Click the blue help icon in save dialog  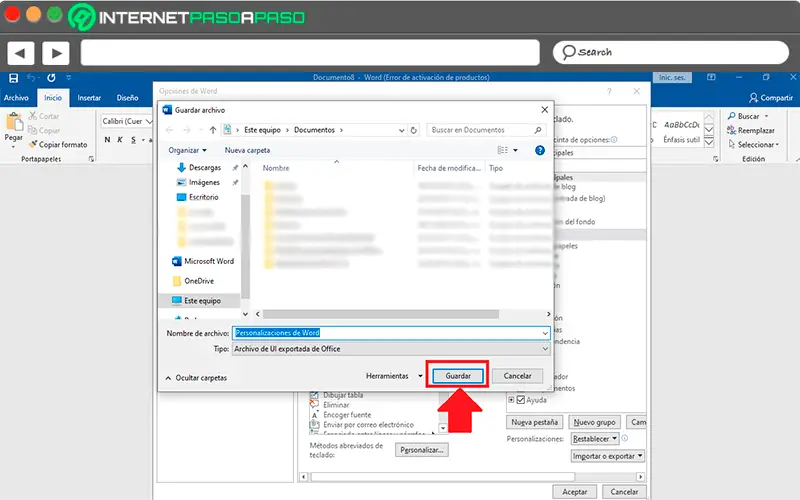[x=540, y=150]
